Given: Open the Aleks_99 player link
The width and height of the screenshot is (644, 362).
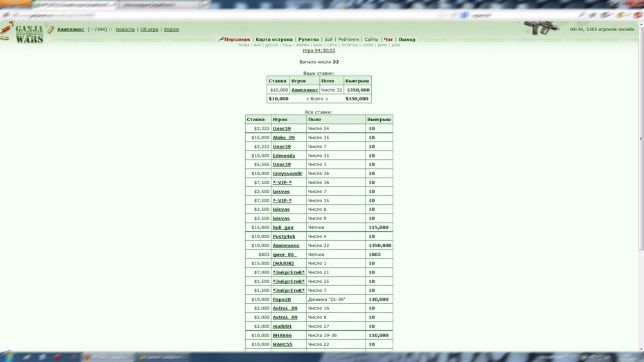Looking at the screenshot, I should click(283, 138).
